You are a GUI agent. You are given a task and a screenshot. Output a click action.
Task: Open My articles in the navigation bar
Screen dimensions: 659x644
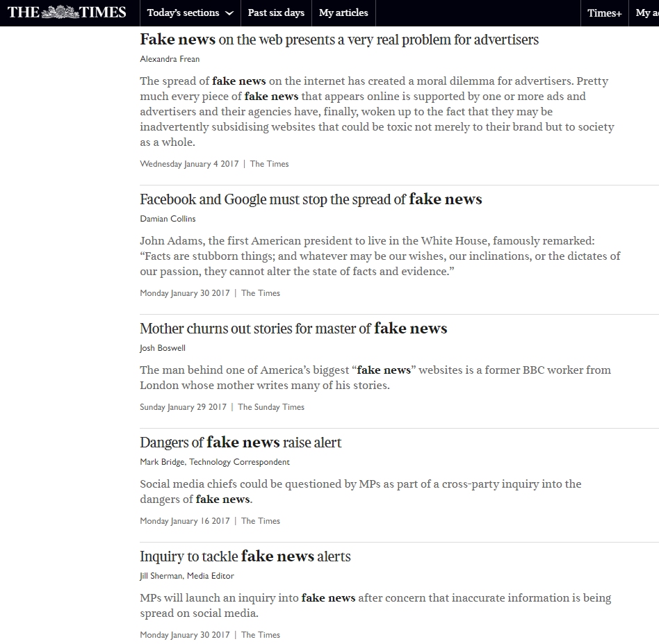[343, 13]
